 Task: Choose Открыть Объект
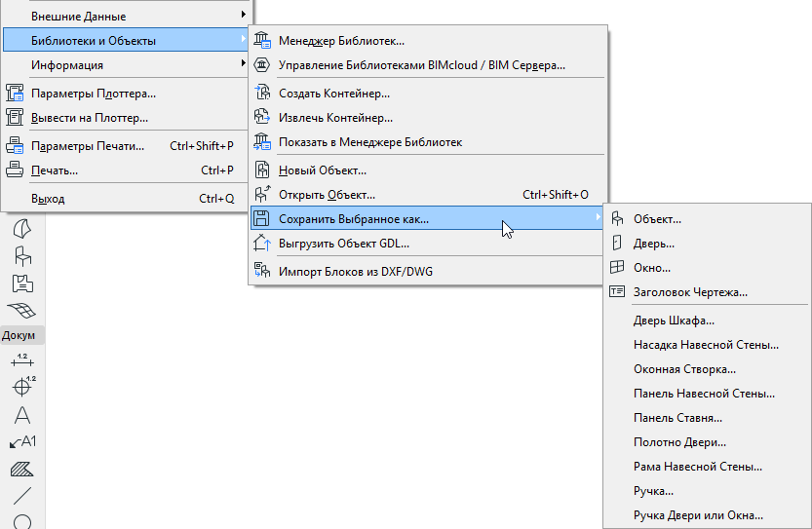[427, 195]
